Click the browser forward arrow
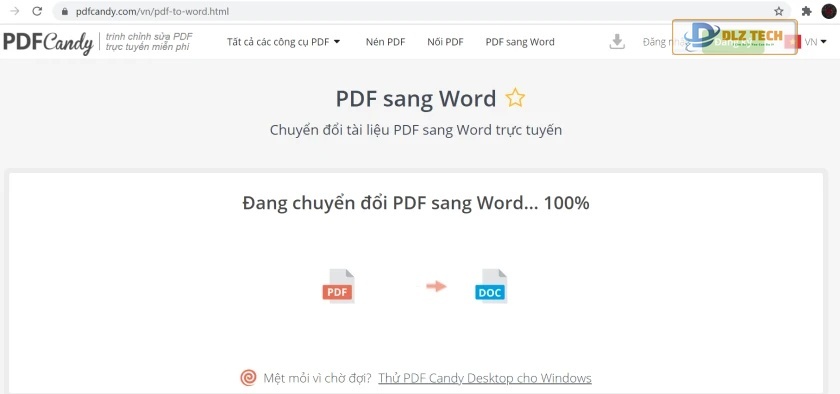Image resolution: width=840 pixels, height=394 pixels. 15,11
